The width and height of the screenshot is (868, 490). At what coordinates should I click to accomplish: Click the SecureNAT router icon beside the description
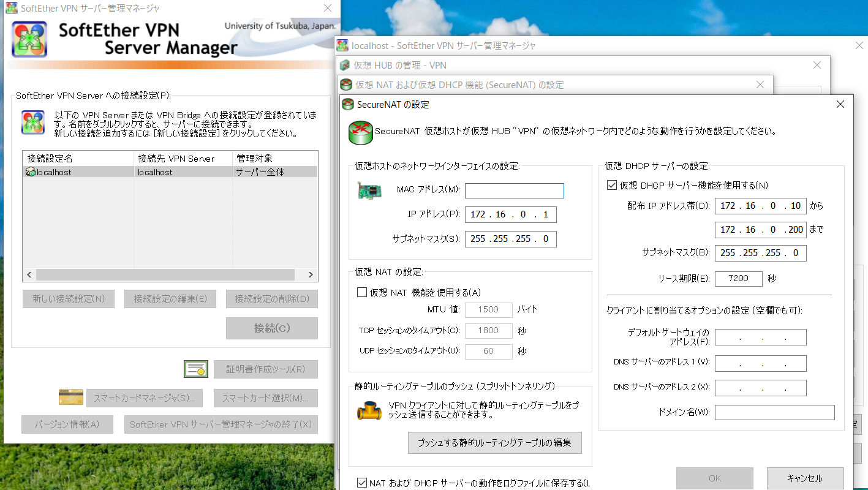tap(361, 133)
